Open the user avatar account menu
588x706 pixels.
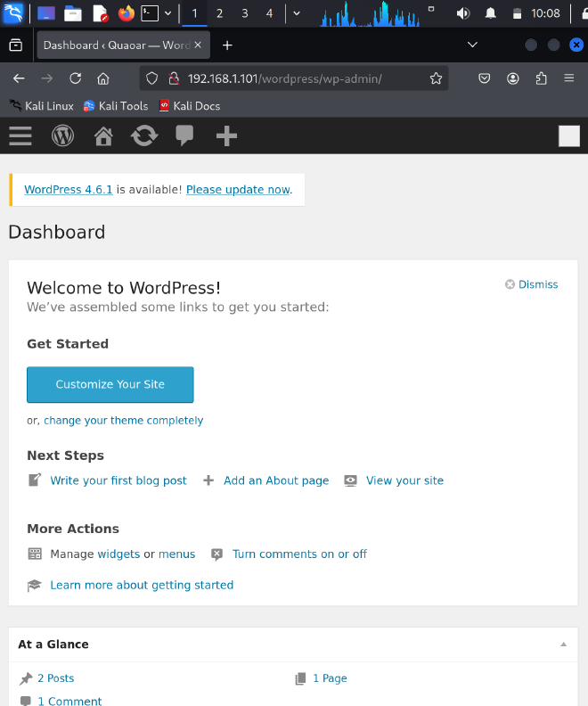(x=569, y=135)
